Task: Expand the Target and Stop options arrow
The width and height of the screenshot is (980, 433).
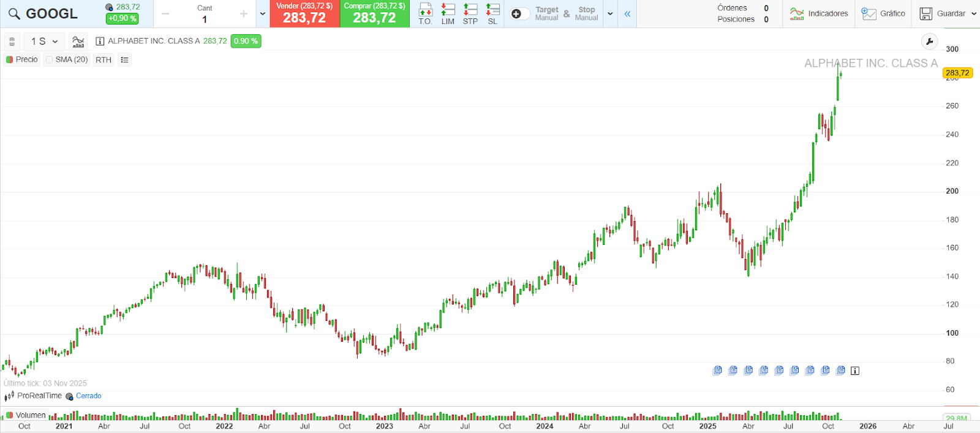Action: pyautogui.click(x=610, y=14)
